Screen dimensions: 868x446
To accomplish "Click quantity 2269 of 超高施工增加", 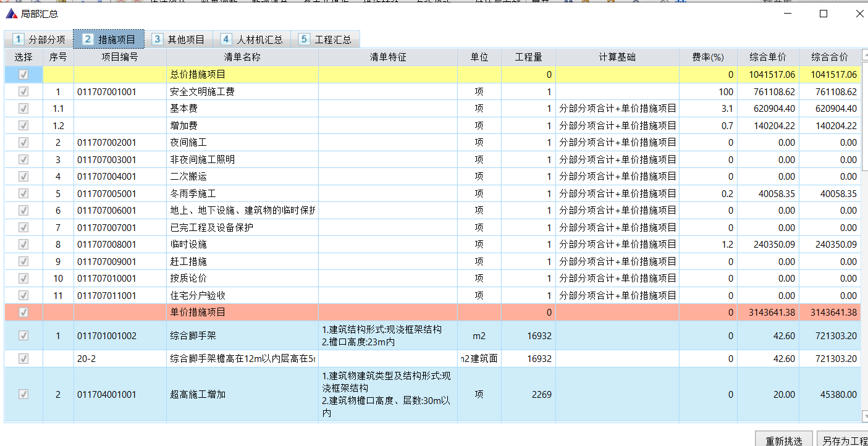I will click(x=528, y=394).
